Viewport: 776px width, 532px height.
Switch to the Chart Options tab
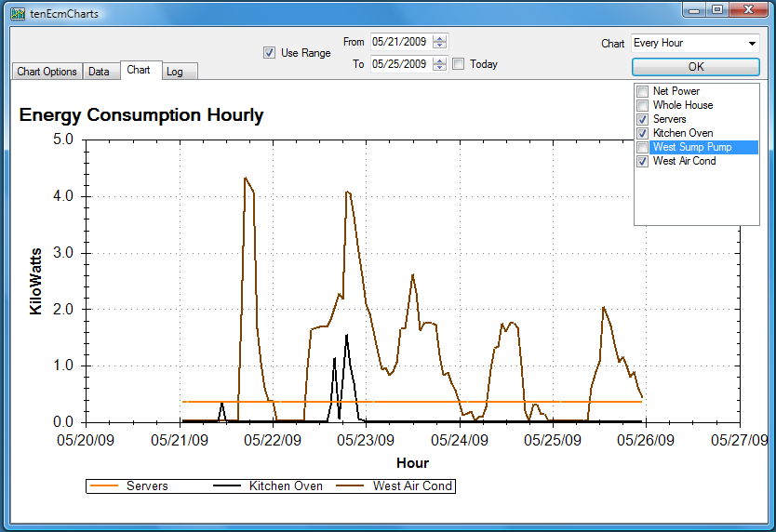pos(47,72)
